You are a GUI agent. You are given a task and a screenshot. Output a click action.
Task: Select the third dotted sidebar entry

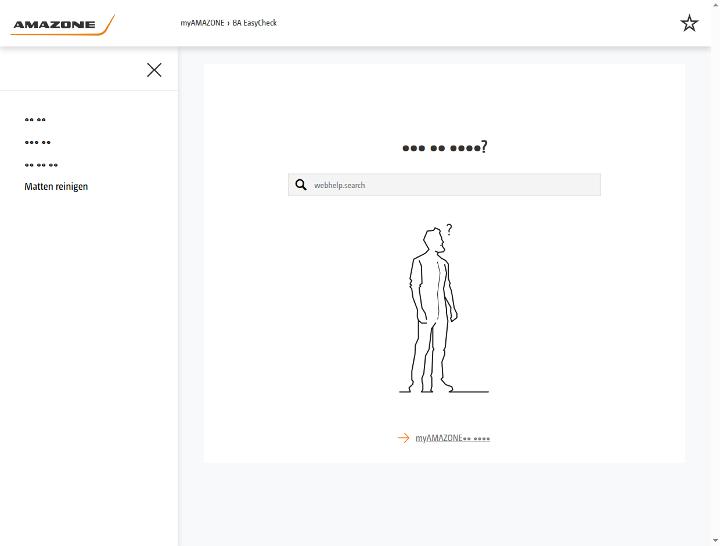pyautogui.click(x=41, y=165)
